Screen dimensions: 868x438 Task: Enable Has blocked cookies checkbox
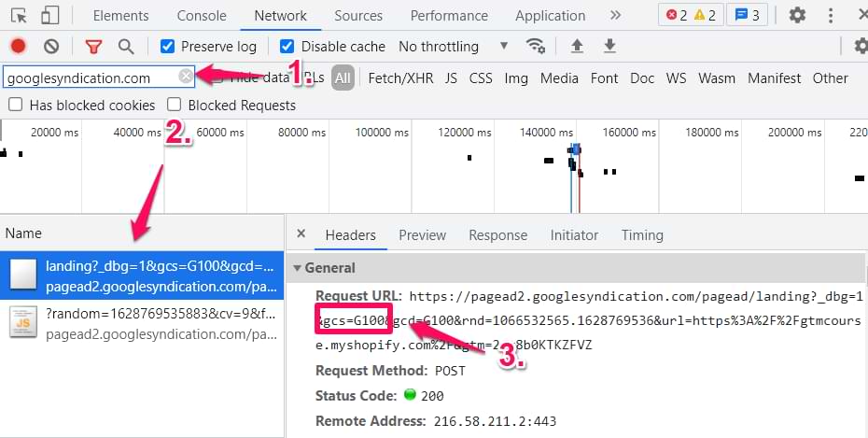click(x=15, y=105)
